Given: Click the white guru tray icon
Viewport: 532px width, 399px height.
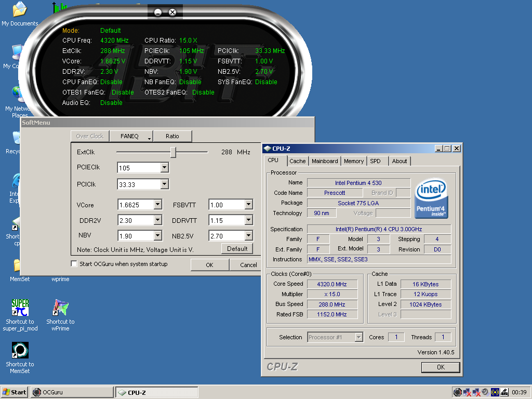Looking at the screenshot, I should coord(504,392).
